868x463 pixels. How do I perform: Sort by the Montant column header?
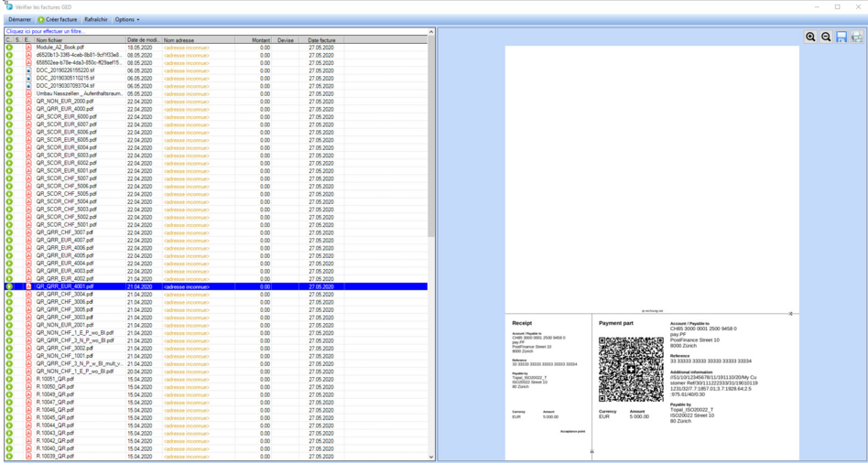click(x=261, y=40)
